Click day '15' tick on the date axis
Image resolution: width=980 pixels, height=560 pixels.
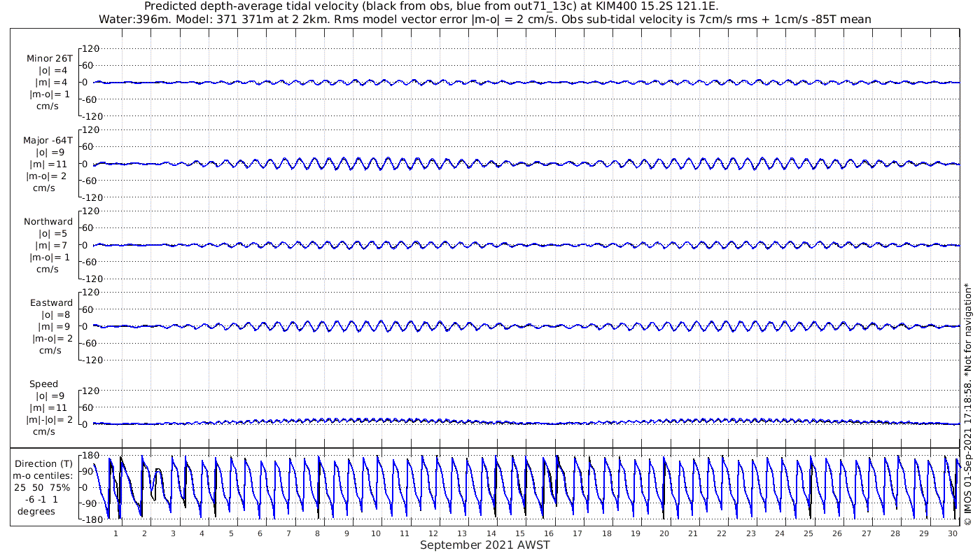point(520,533)
